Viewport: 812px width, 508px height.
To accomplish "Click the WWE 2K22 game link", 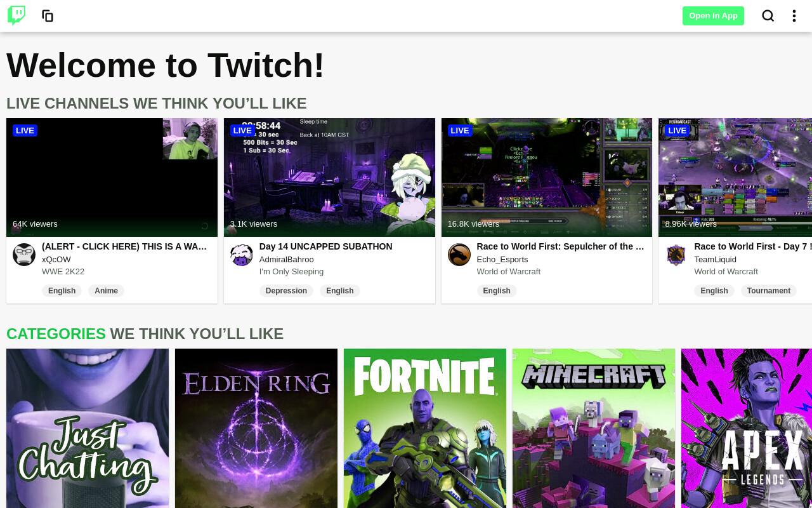I will tap(63, 271).
